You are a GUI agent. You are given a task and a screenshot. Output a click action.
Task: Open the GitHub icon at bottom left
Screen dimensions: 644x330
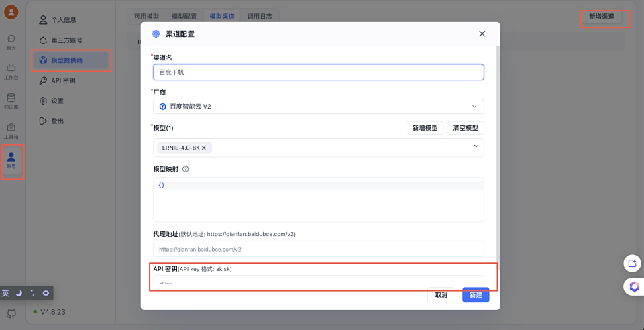point(11,314)
